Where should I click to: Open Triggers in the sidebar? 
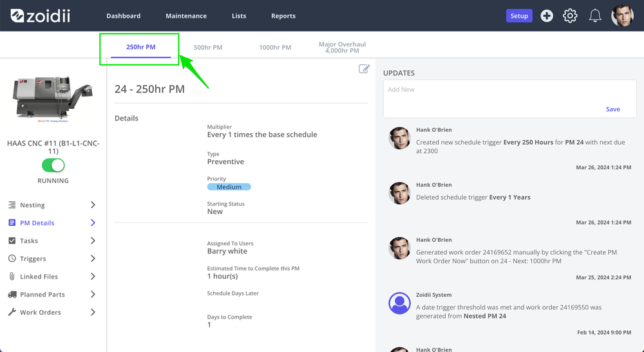(x=33, y=259)
